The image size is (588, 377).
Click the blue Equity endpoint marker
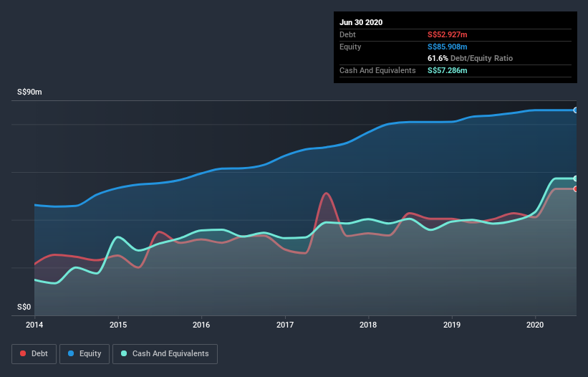tap(576, 110)
